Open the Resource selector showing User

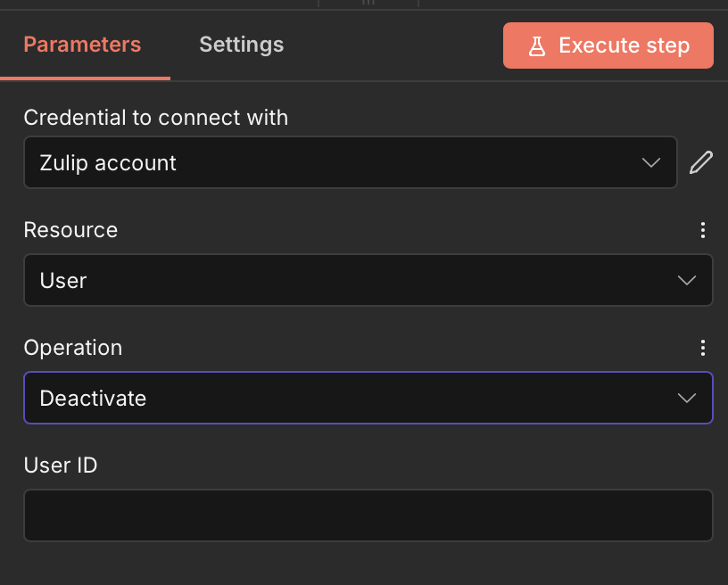pyautogui.click(x=368, y=280)
